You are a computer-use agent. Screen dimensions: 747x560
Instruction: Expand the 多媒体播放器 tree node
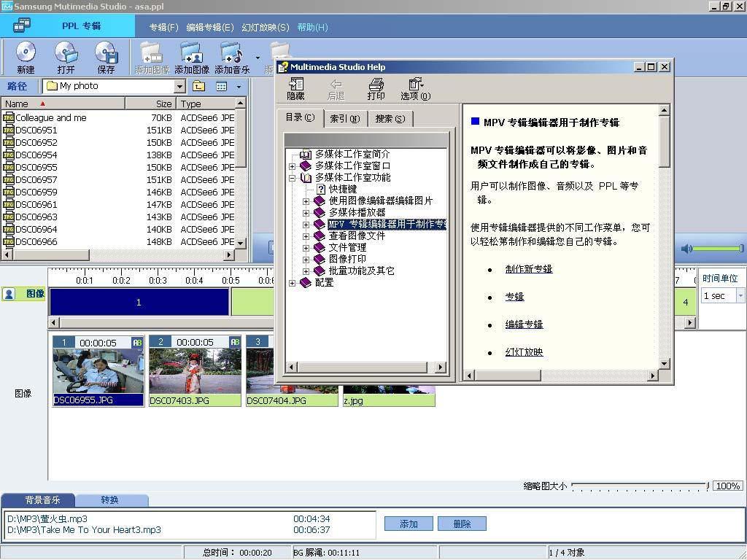[x=306, y=213]
